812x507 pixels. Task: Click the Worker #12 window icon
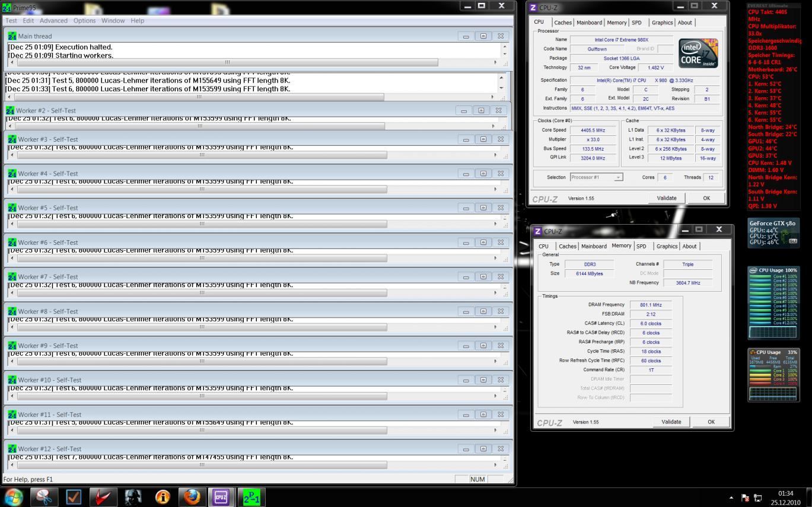pos(12,449)
